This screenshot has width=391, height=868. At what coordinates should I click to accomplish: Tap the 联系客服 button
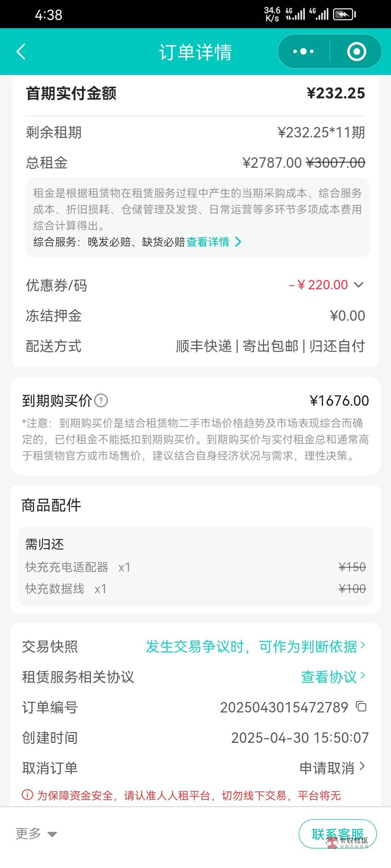pos(337,834)
